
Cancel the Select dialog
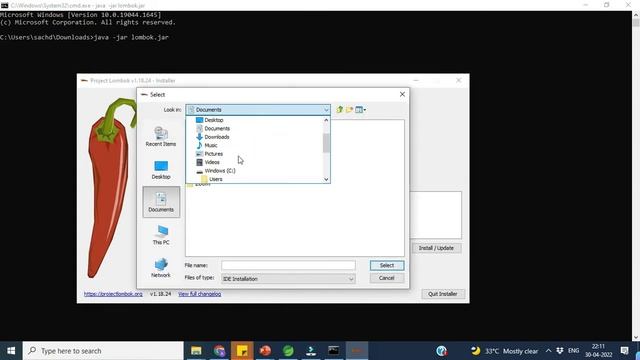click(387, 278)
